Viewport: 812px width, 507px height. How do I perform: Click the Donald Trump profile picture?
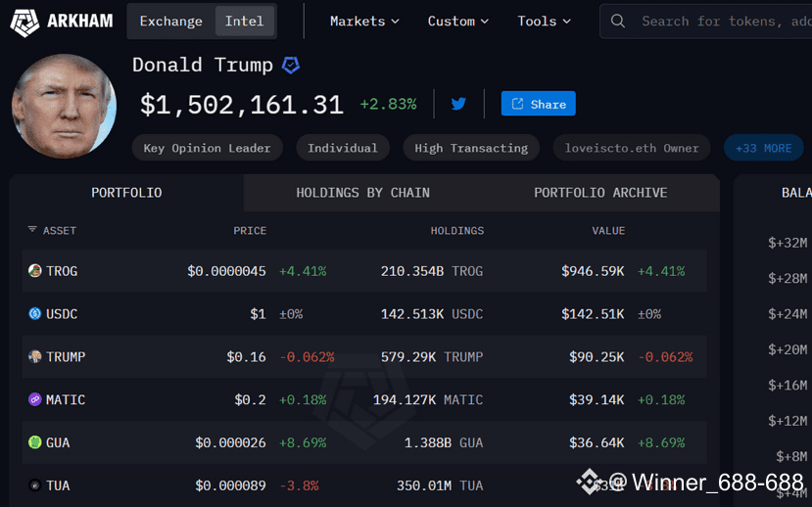[x=64, y=106]
